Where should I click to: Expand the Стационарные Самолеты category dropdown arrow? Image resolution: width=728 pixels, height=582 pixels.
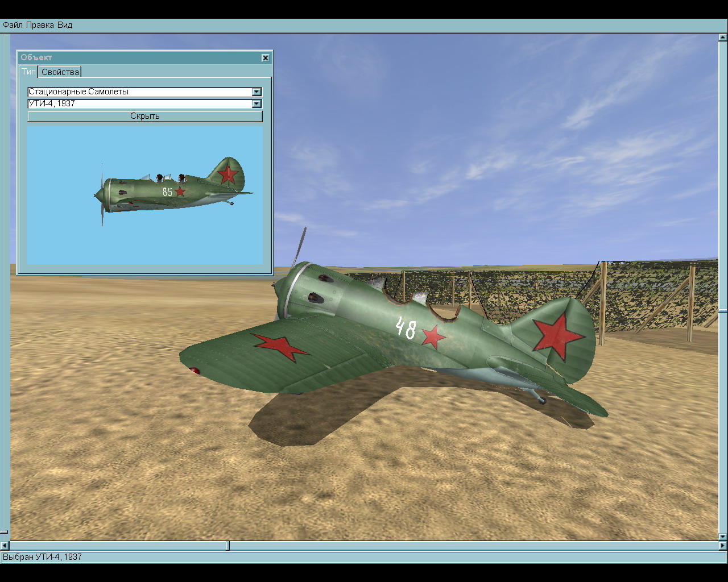pyautogui.click(x=257, y=92)
